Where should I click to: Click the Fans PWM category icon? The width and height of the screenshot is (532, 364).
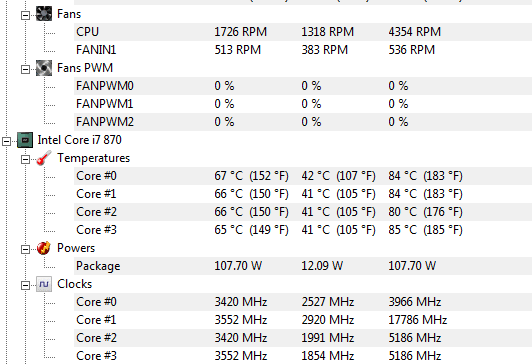[x=44, y=68]
